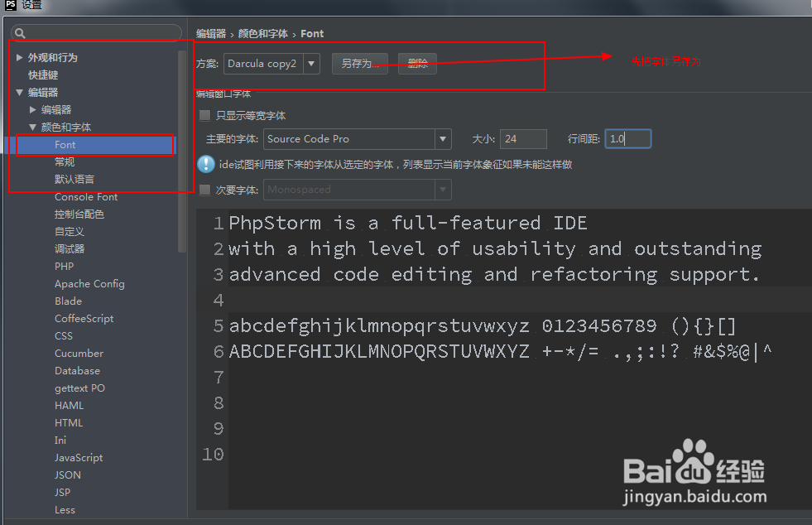Collapse the top-level 编辑器 node
Image resolution: width=812 pixels, height=525 pixels.
(19, 92)
